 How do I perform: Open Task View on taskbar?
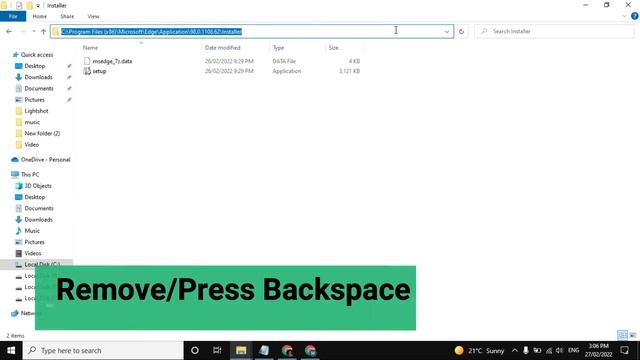pyautogui.click(x=217, y=351)
